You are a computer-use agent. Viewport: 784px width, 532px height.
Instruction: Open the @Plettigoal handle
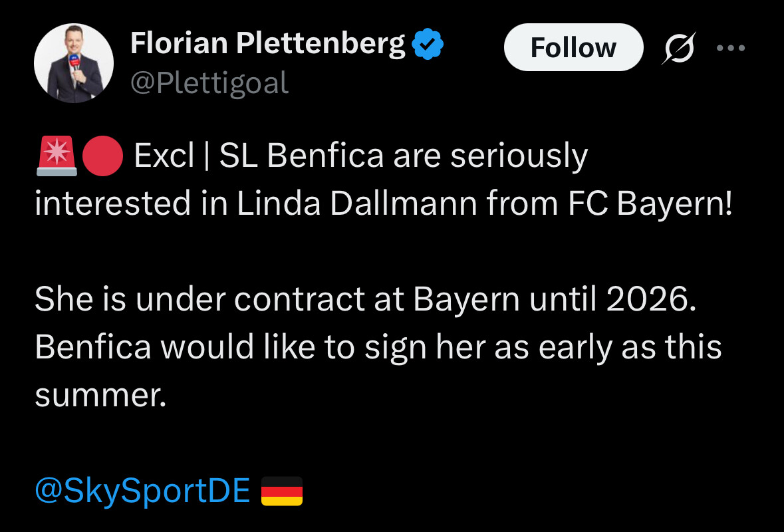pos(209,82)
